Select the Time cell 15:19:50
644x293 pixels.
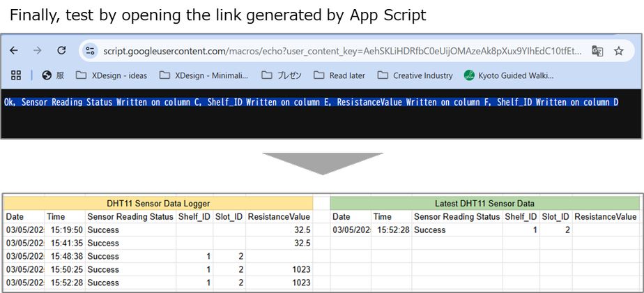65,230
